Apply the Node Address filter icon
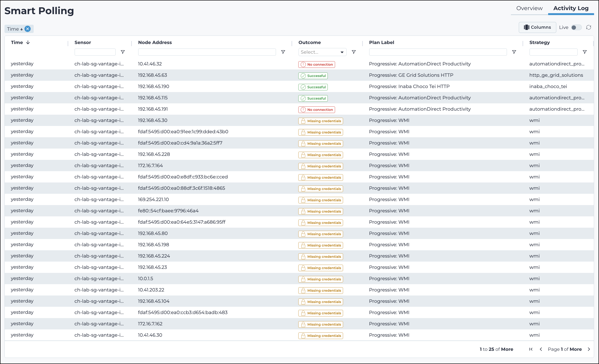Viewport: 599px width, 364px height. (283, 52)
